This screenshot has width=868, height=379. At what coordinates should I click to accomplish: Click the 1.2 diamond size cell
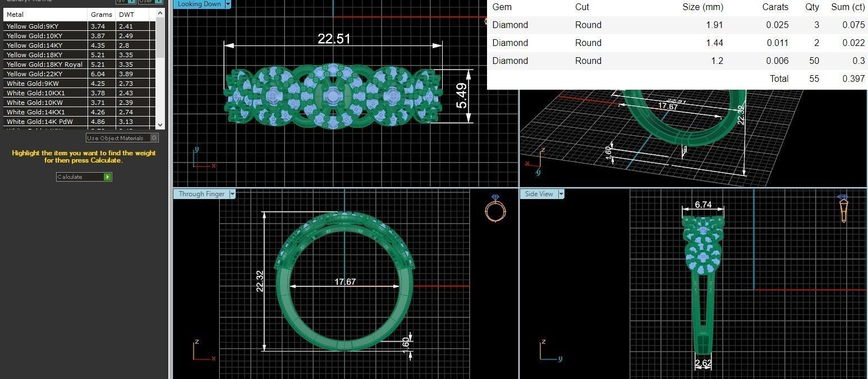717,61
